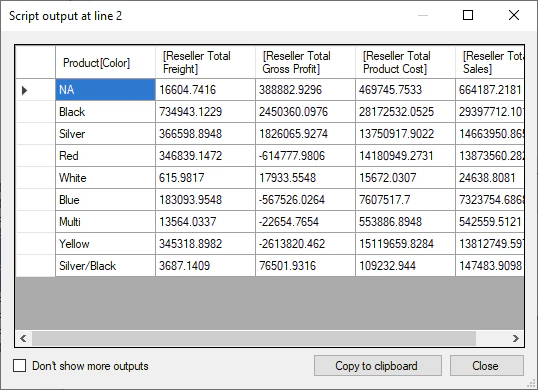Click product cost value 13750917.9022
538x390 pixels.
point(405,134)
